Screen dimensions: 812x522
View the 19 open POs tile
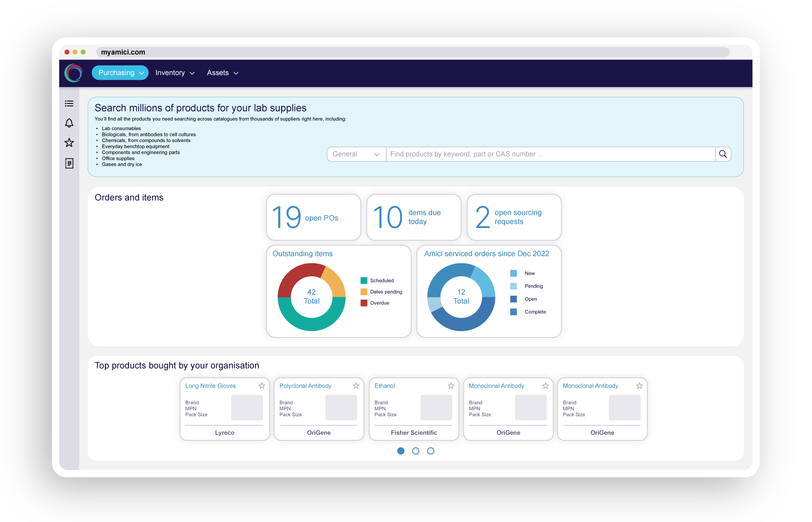(313, 217)
